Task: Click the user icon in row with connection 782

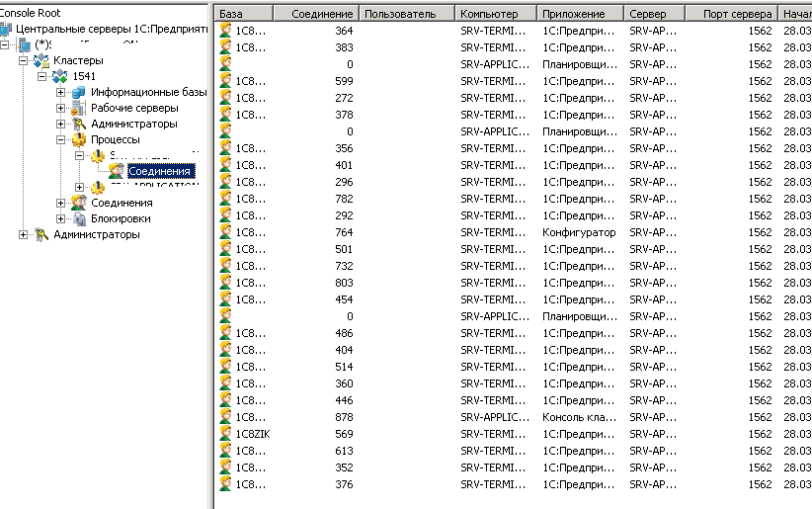Action: pos(225,199)
